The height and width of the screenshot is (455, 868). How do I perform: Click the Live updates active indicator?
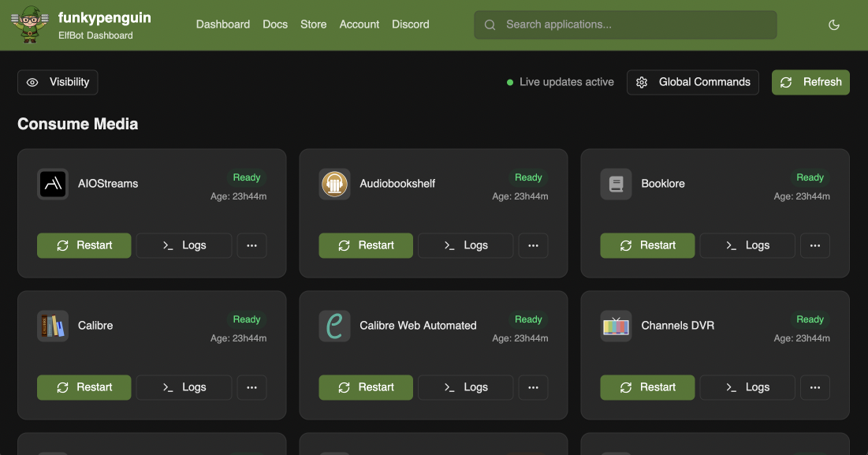tap(561, 83)
